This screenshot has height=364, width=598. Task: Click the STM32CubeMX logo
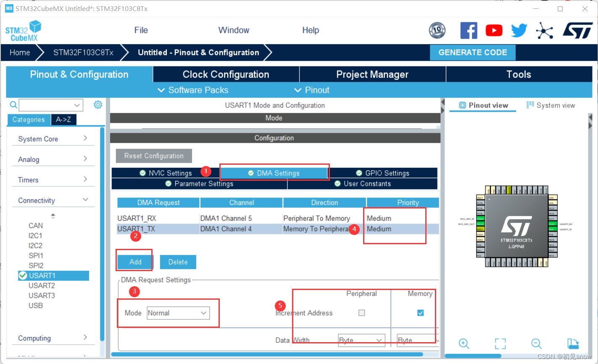(x=24, y=31)
